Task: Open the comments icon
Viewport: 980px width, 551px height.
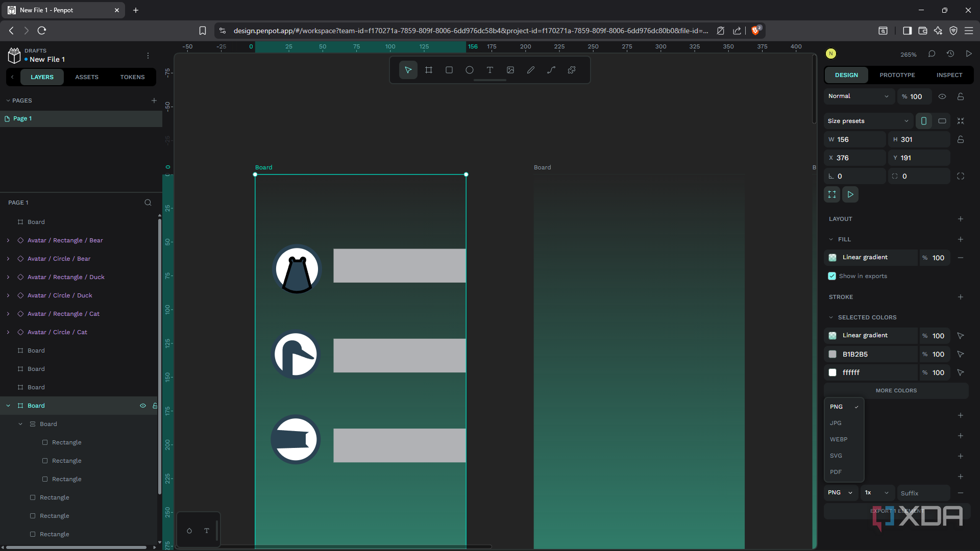Action: 932,54
